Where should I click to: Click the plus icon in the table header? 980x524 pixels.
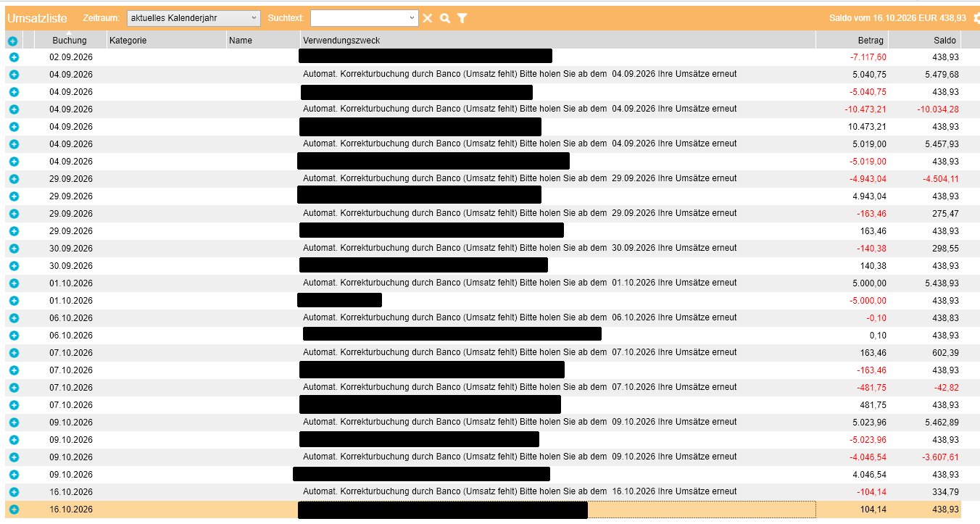[x=12, y=41]
